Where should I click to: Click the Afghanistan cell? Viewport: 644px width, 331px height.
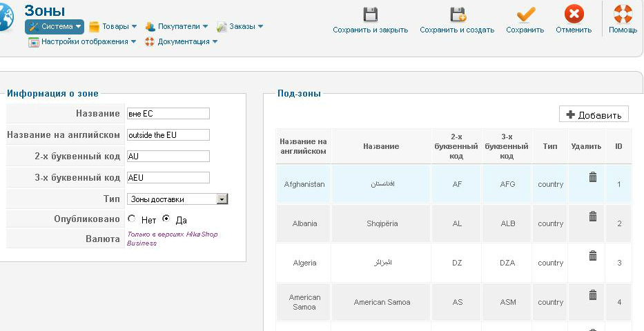304,184
